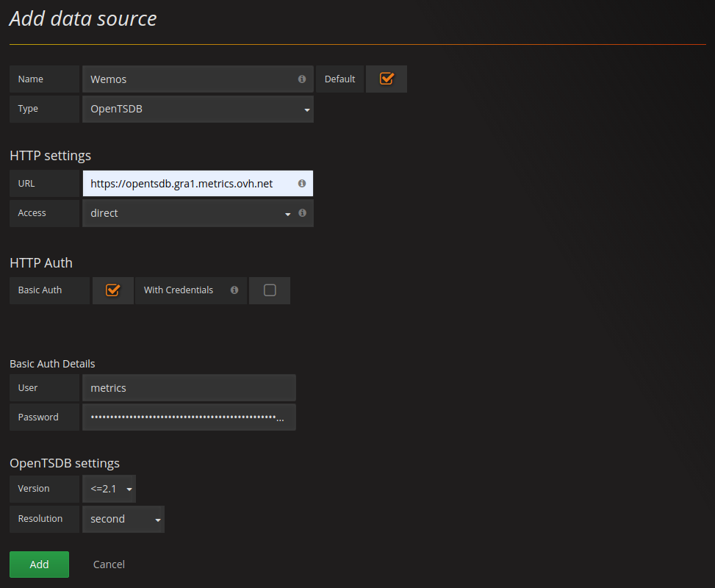This screenshot has height=588, width=715.
Task: Click the With Credentials info icon
Action: pos(234,290)
